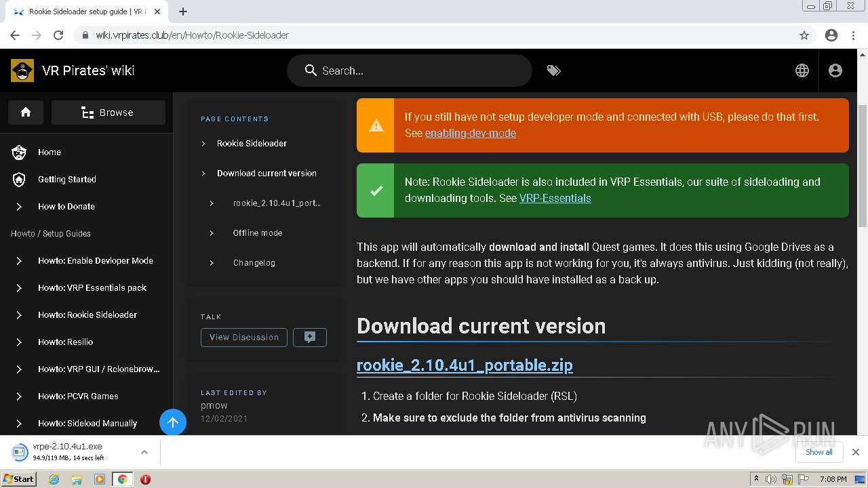
Task: Download rookie_2.10.4u1_portable.zip link
Action: click(x=465, y=365)
